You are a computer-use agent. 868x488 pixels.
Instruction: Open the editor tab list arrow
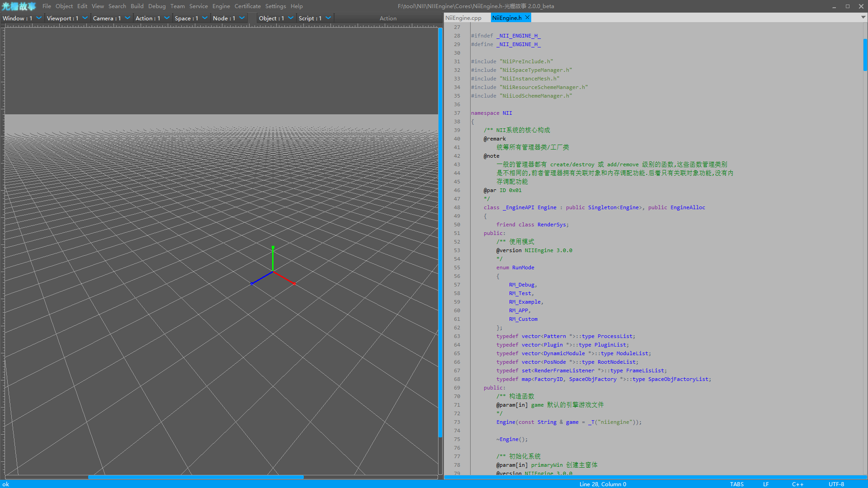pos(863,17)
